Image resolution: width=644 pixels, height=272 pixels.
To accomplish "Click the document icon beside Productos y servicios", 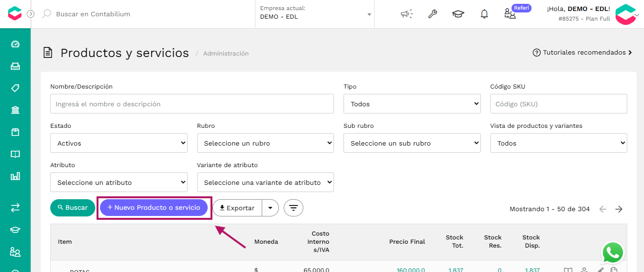I will click(x=47, y=53).
